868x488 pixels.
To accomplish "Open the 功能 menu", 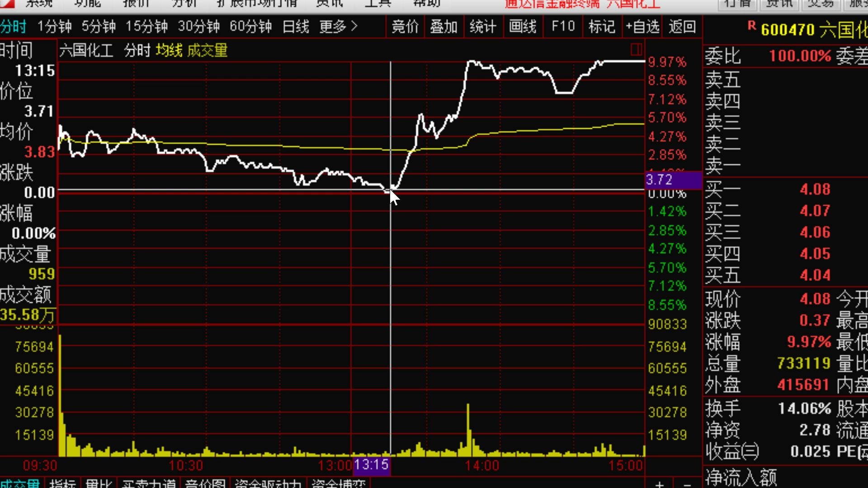I will tap(88, 4).
